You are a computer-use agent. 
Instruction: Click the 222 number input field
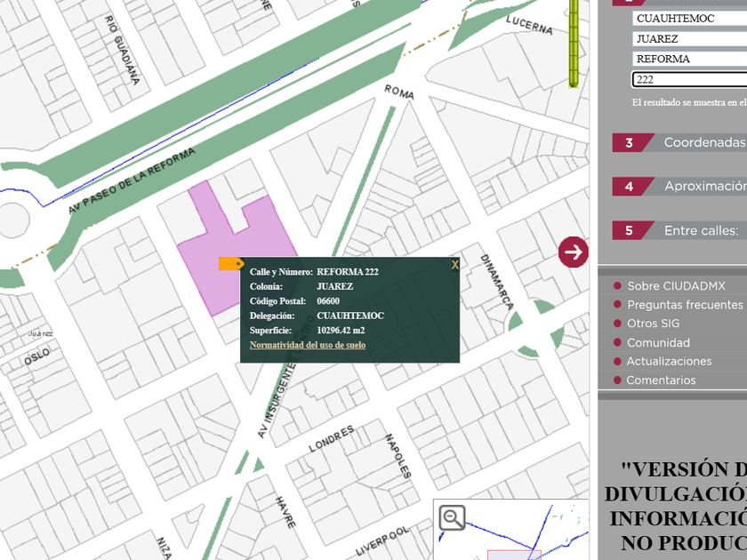coord(689,79)
